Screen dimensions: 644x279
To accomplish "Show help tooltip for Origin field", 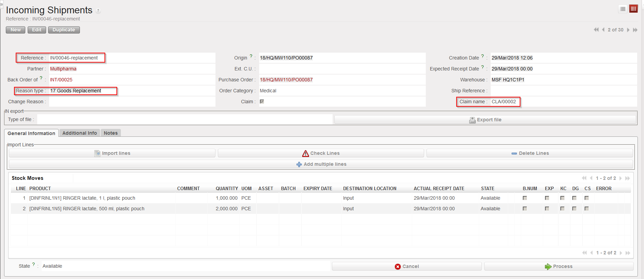I will tap(251, 56).
